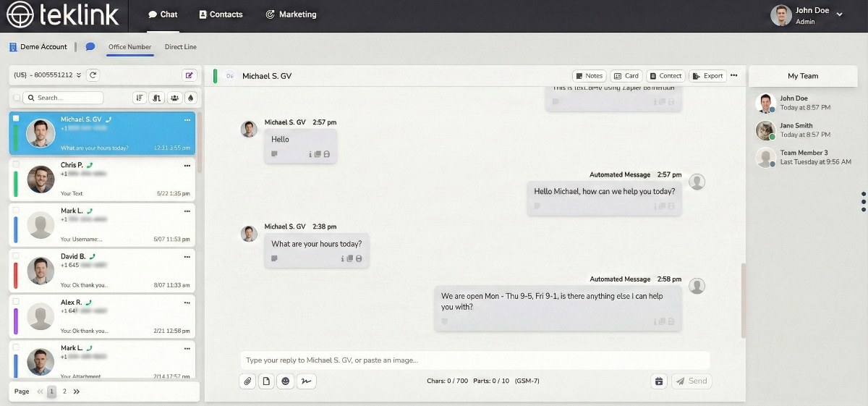868x406 pixels.
Task: Go to page 2 of conversations
Action: coord(64,392)
